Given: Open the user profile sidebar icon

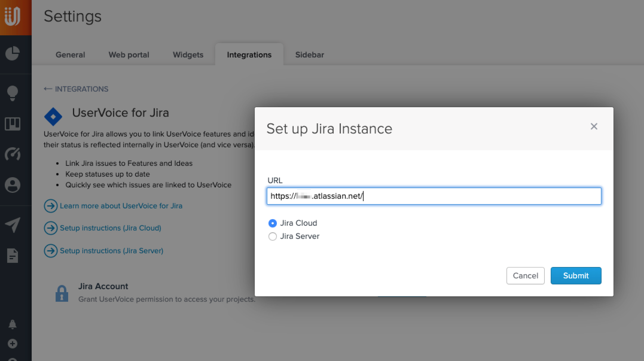Looking at the screenshot, I should tap(13, 185).
